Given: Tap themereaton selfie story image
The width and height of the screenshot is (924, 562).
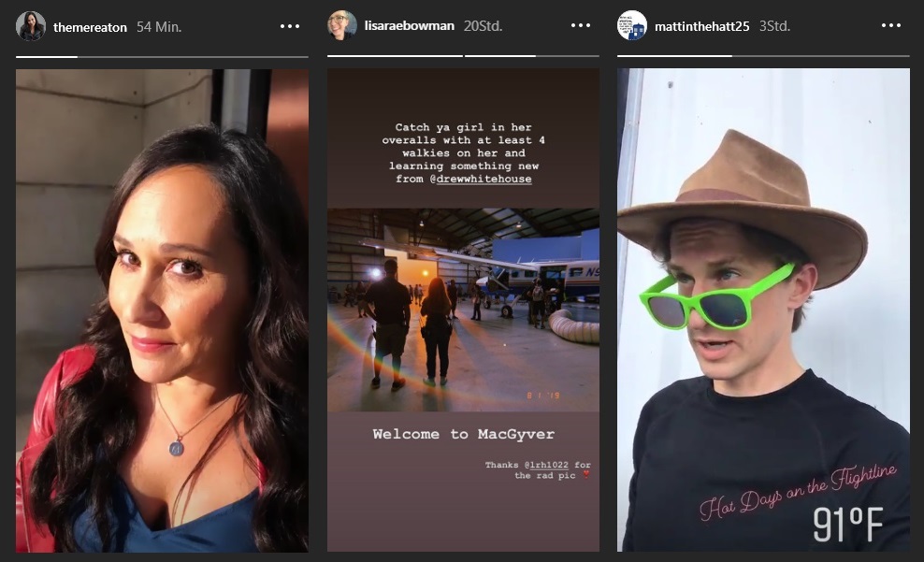Looking at the screenshot, I should [x=162, y=310].
